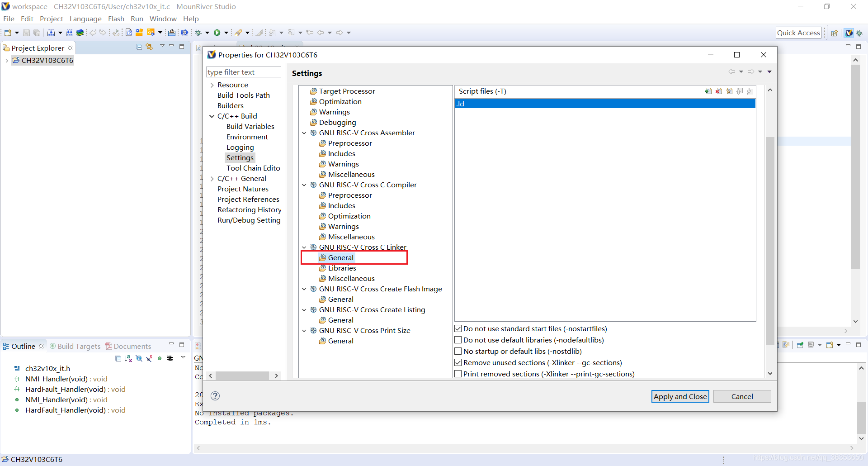Click the Move Up script file icon
The width and height of the screenshot is (868, 466).
tap(740, 91)
